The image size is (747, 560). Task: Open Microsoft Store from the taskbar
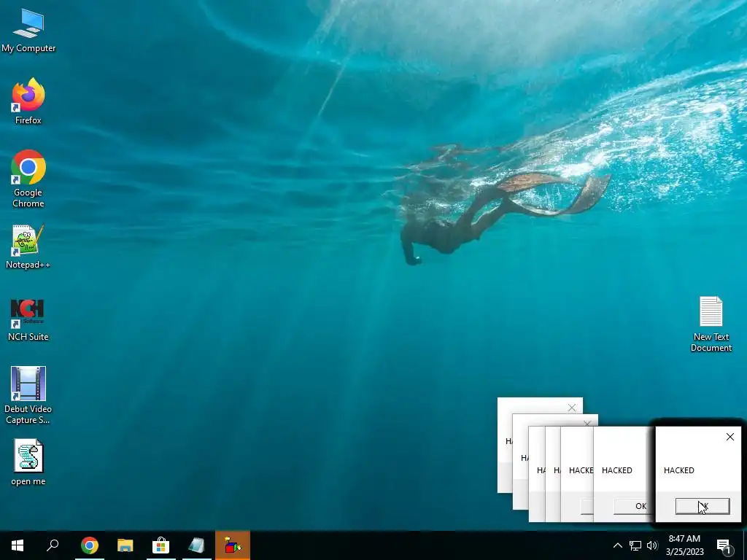160,545
